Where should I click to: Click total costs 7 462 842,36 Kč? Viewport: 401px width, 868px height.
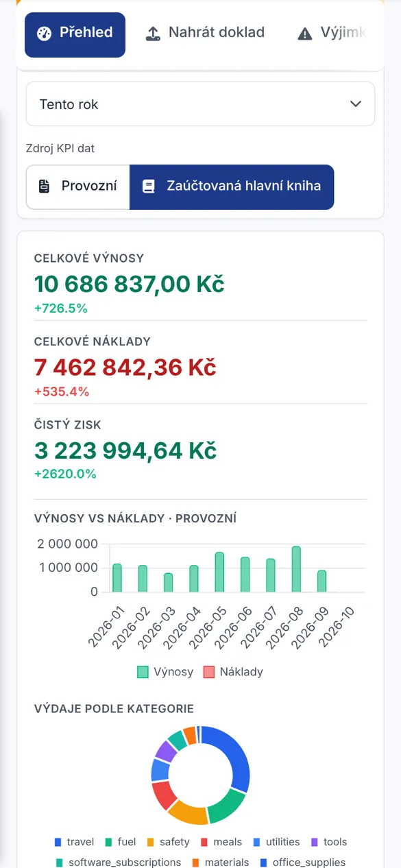coord(125,367)
